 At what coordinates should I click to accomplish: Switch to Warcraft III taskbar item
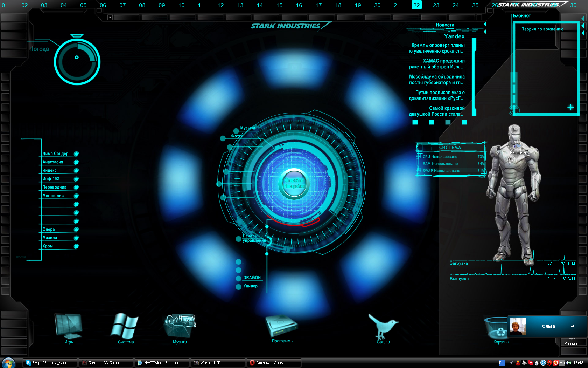pyautogui.click(x=218, y=363)
